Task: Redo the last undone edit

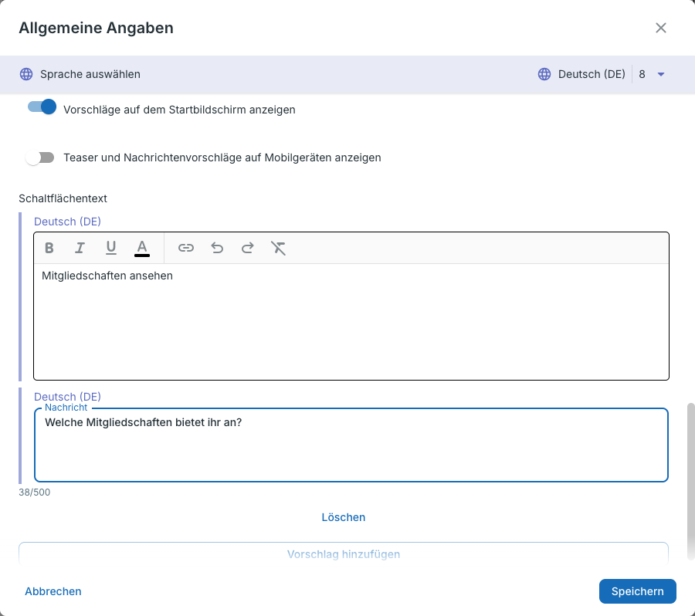Action: tap(248, 248)
